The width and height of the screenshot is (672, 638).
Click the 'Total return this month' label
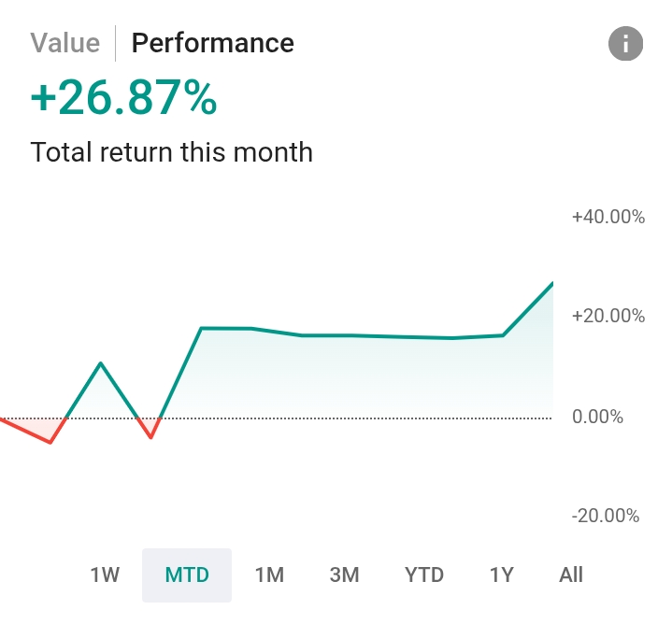(x=171, y=152)
